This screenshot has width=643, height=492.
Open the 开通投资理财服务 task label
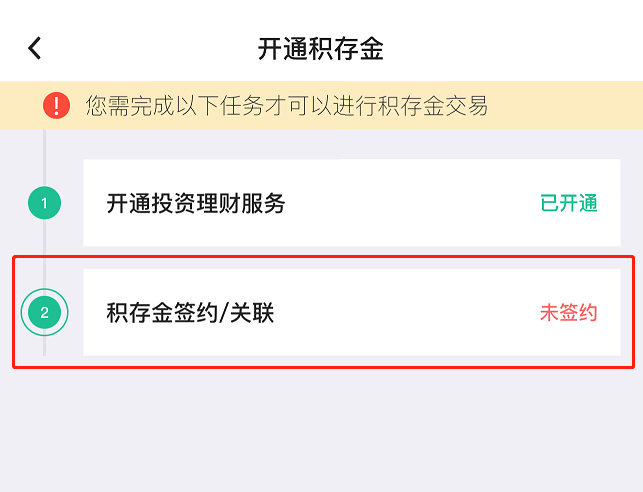pyautogui.click(x=196, y=204)
